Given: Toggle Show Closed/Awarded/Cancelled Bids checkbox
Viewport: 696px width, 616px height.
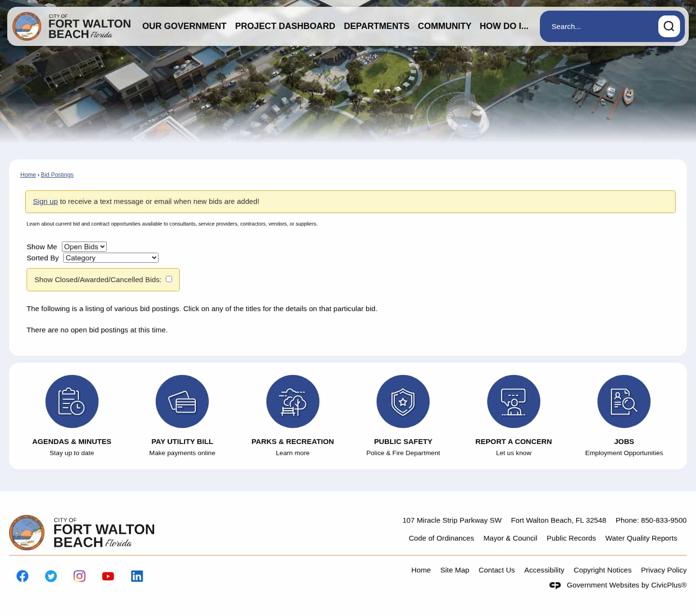Looking at the screenshot, I should (x=169, y=279).
